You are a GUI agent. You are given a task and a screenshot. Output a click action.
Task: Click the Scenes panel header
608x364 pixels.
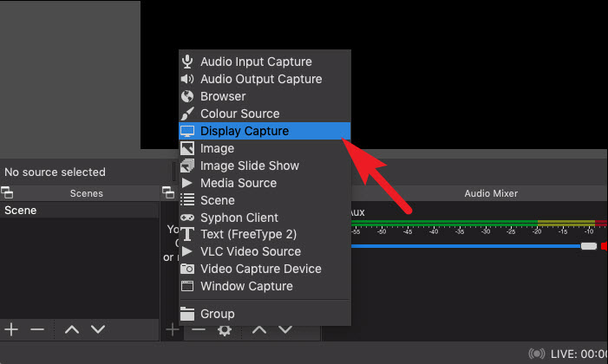[86, 193]
